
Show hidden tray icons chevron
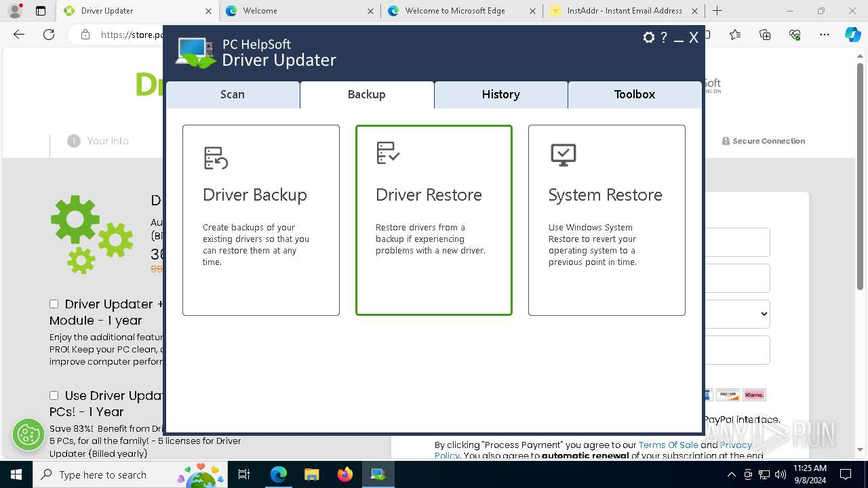coord(730,474)
